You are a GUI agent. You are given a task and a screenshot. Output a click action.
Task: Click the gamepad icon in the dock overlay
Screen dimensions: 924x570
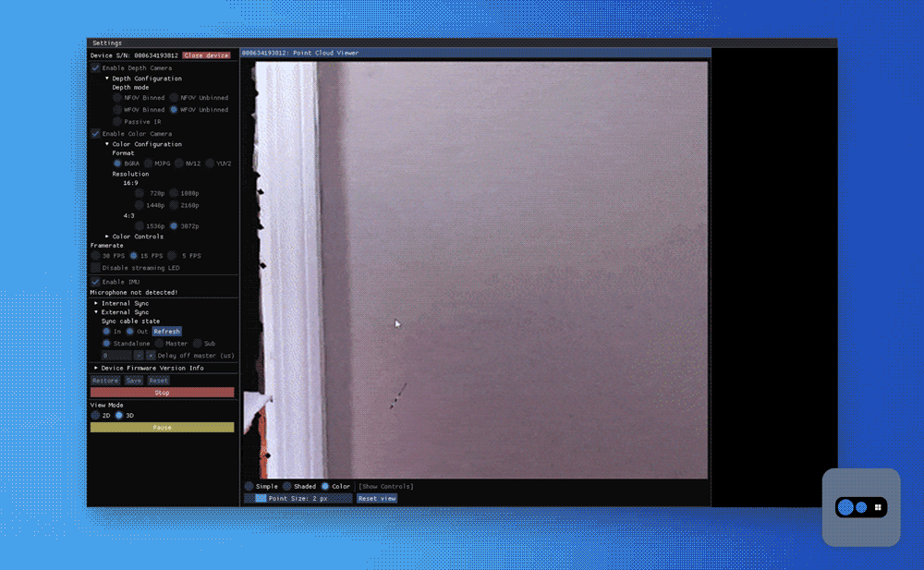(x=845, y=507)
